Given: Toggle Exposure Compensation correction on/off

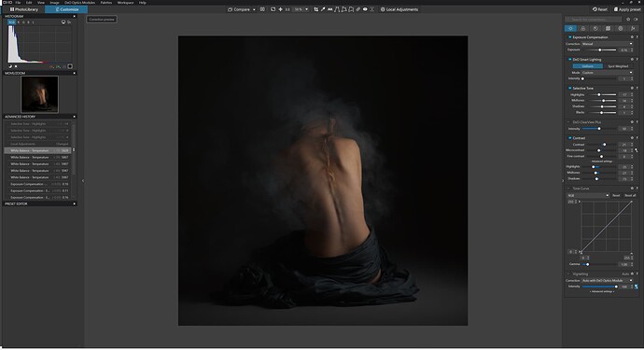Looking at the screenshot, I should pos(569,37).
